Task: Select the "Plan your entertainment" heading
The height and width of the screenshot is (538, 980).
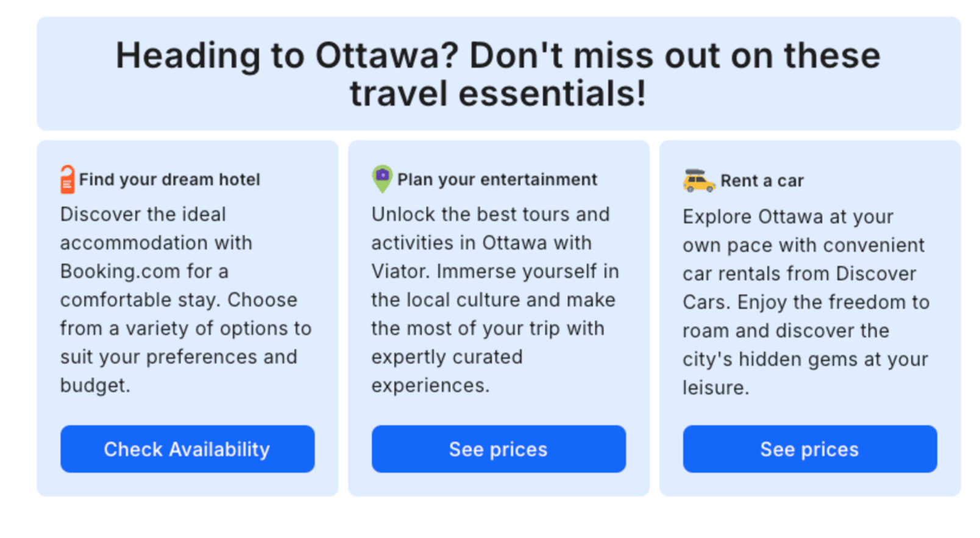Action: pyautogui.click(x=497, y=179)
